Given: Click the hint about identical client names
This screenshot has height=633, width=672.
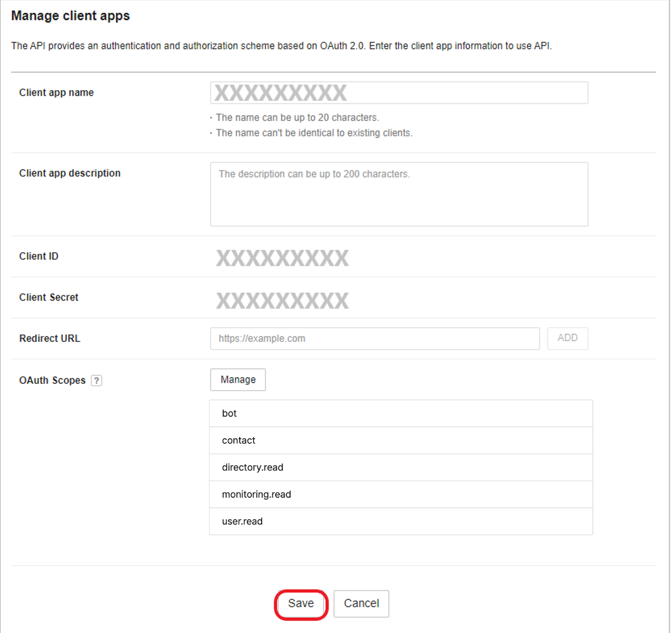Looking at the screenshot, I should tap(314, 133).
